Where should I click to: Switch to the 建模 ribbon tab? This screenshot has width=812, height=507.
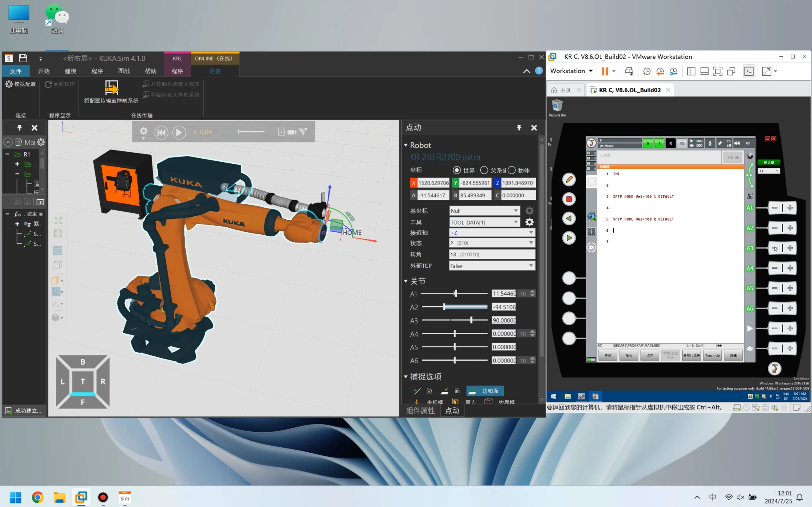tap(70, 71)
